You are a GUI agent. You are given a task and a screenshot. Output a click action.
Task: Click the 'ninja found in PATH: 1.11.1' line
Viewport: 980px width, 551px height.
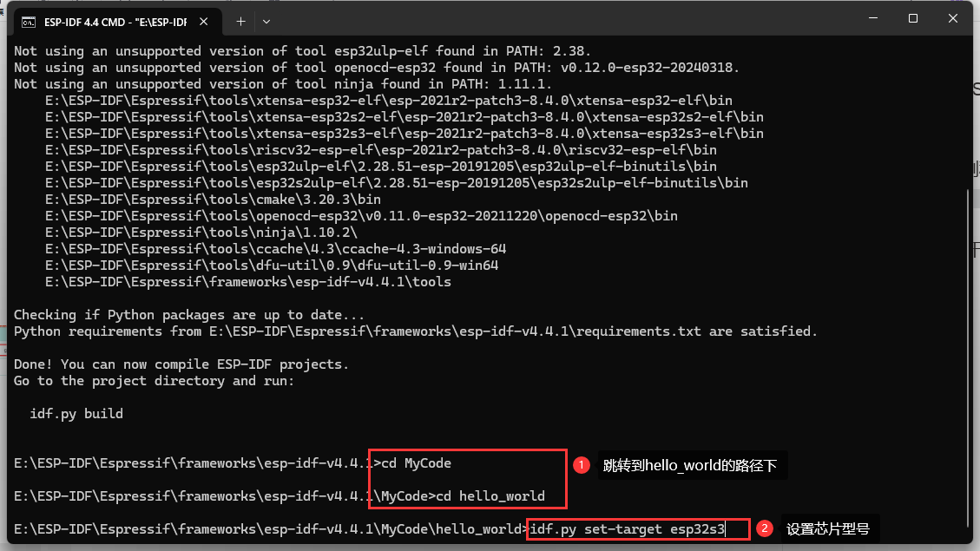click(283, 83)
